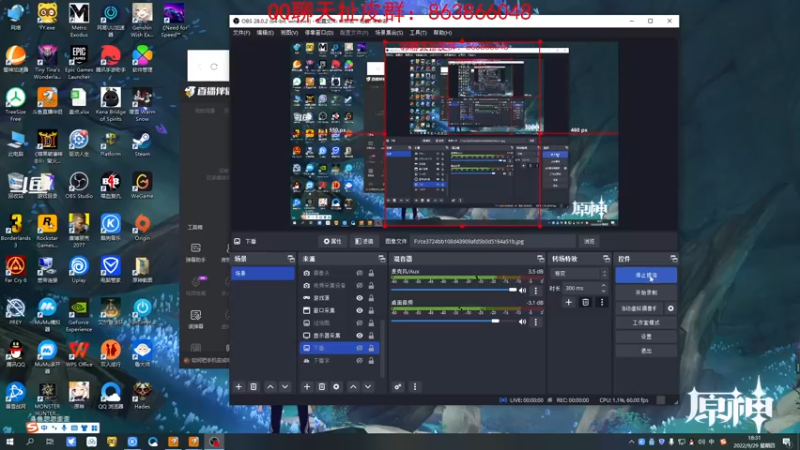
Task: Remove the scene transition with the trash icon
Action: tap(585, 302)
